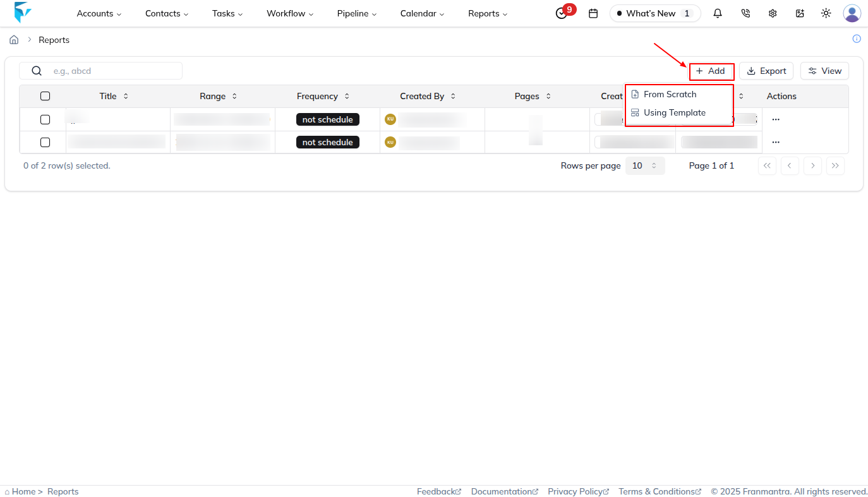The image size is (868, 497).
Task: Click second row not schedule badge
Action: [327, 142]
